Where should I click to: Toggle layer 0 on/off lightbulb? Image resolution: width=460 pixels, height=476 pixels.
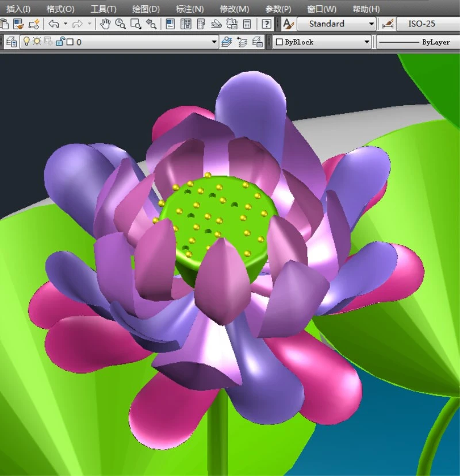tap(26, 41)
